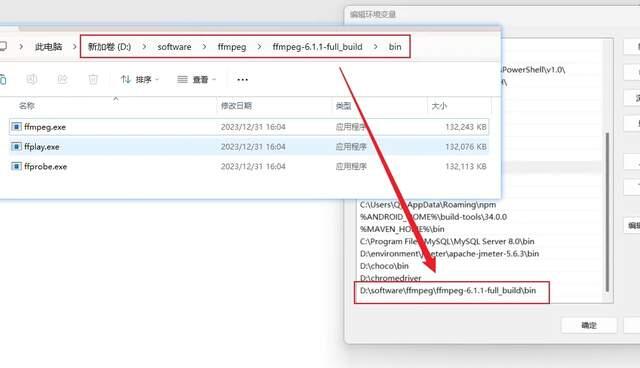The height and width of the screenshot is (368, 640).
Task: Select the D:\choco\bin path entry
Action: pos(384,266)
